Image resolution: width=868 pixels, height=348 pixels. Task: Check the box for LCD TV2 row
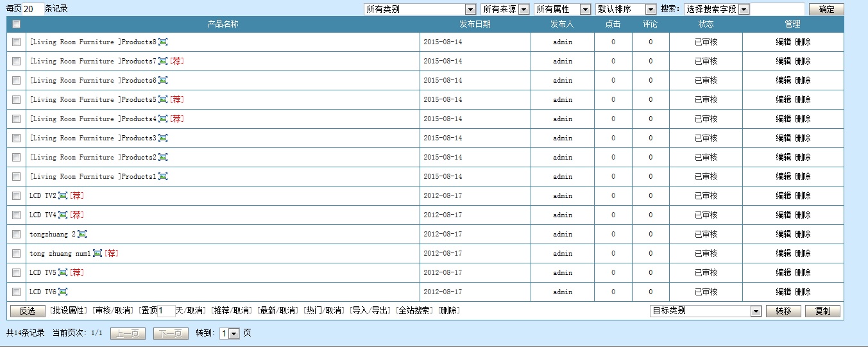pyautogui.click(x=16, y=196)
